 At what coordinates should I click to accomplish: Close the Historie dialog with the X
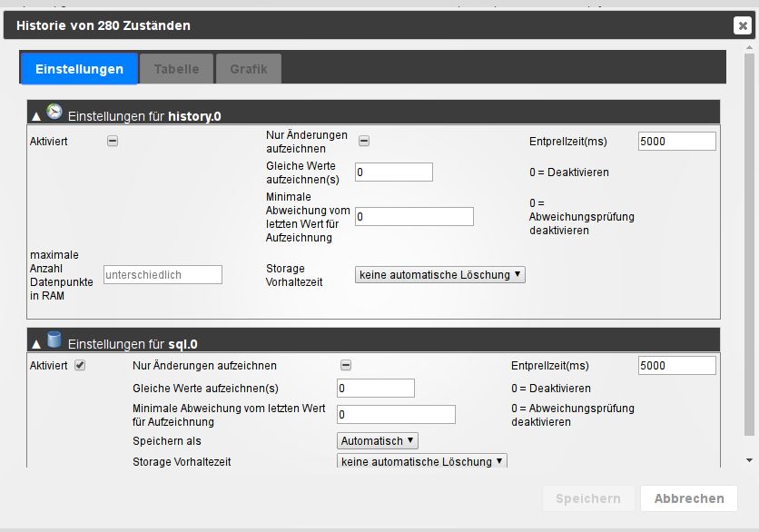coord(742,25)
